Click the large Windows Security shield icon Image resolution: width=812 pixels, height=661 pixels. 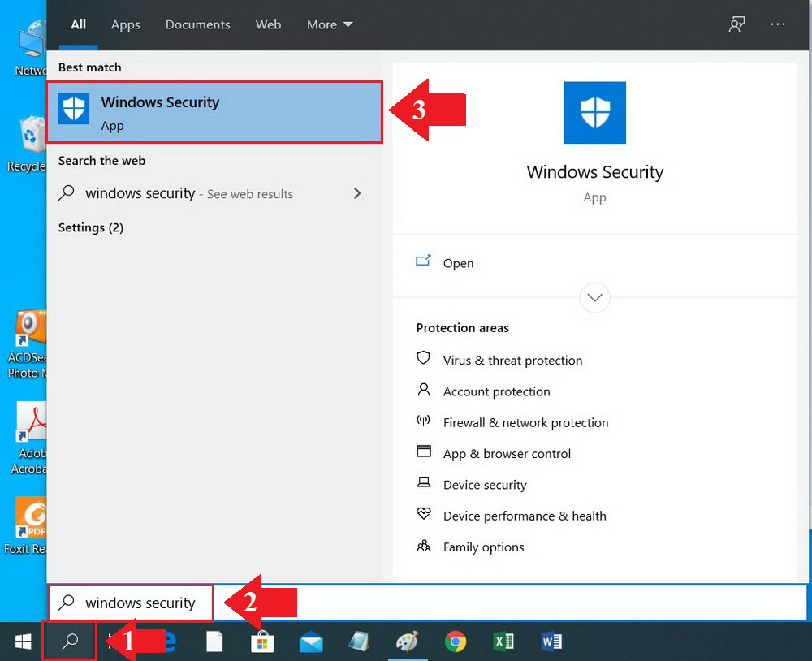(594, 112)
